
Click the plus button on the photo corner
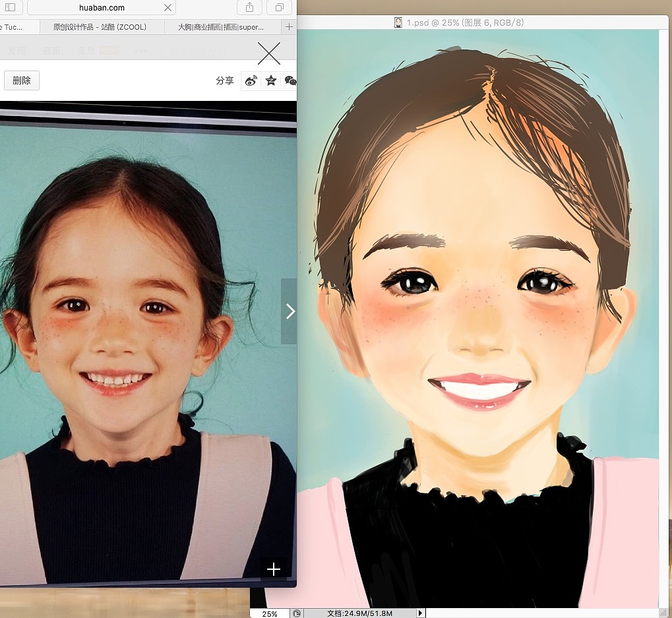274,569
